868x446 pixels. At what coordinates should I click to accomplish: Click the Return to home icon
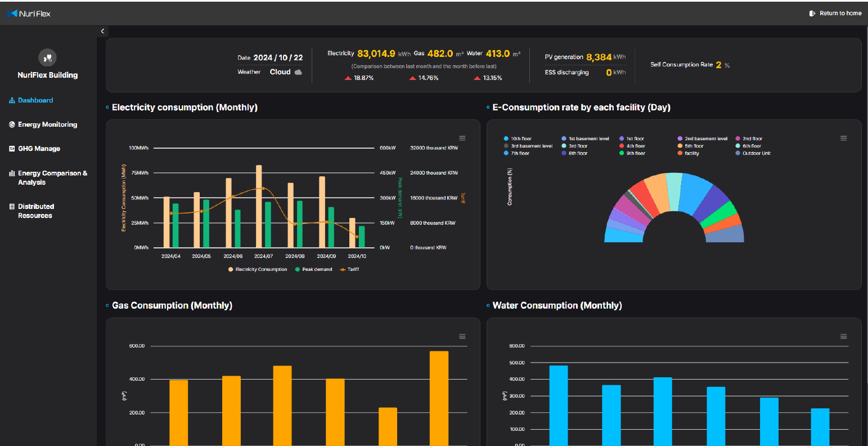[x=812, y=14]
